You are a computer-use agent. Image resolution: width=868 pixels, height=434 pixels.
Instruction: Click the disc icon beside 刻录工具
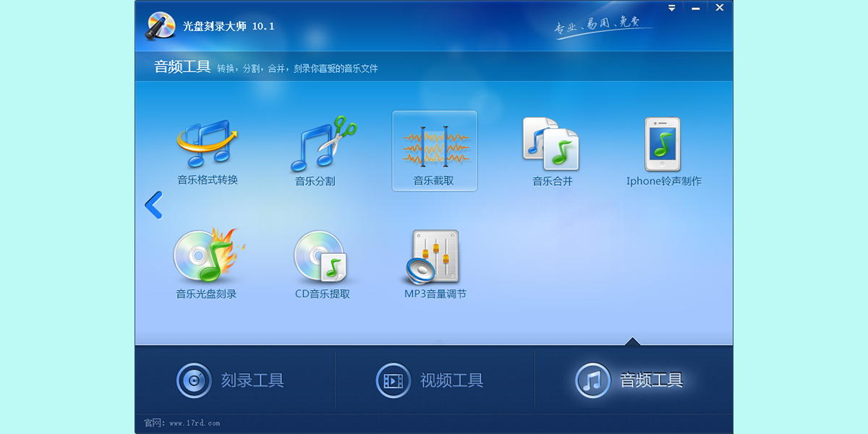(192, 380)
